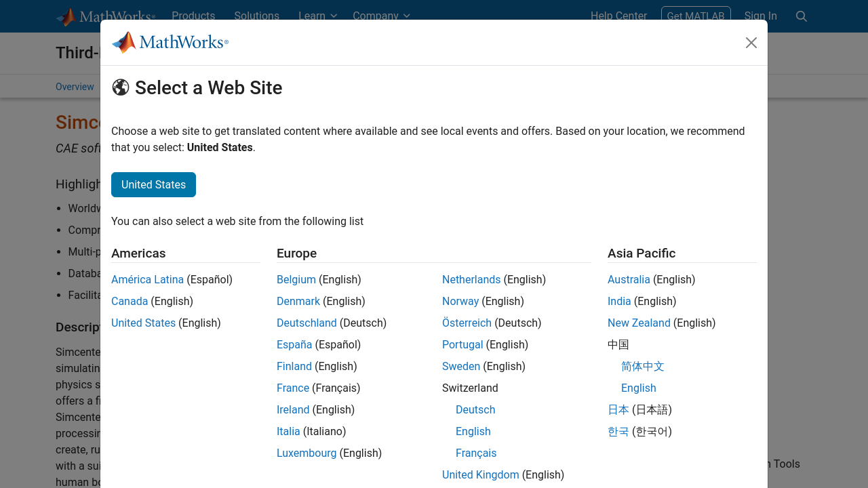Pick the United Kingdom web site
The image size is (868, 488).
click(x=480, y=474)
